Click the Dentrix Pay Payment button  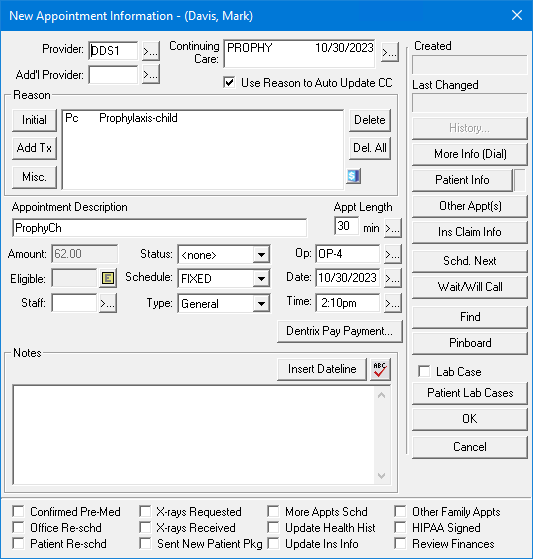tap(339, 331)
